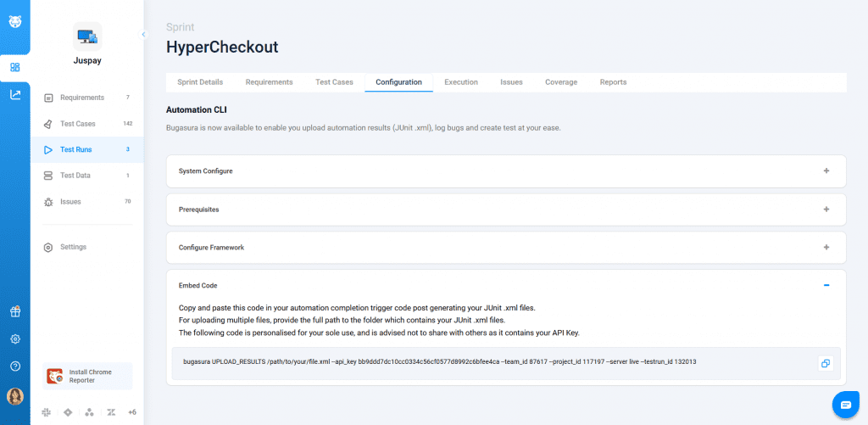Click the Issues bug icon
Image resolution: width=868 pixels, height=425 pixels.
pos(48,202)
